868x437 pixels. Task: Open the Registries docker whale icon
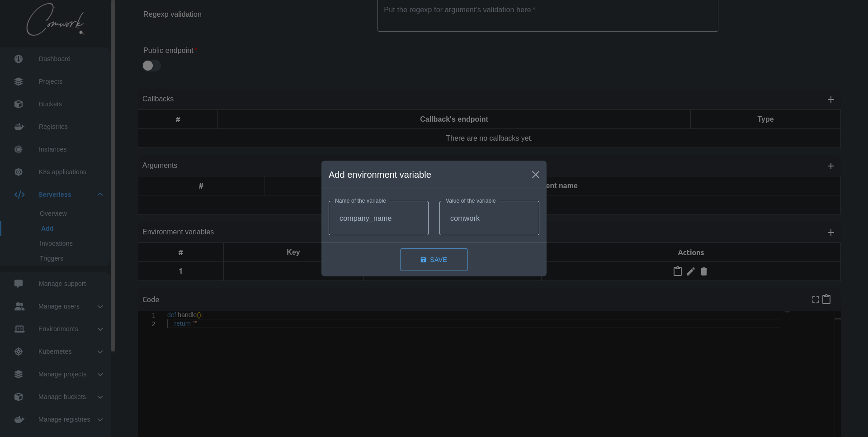click(x=19, y=127)
